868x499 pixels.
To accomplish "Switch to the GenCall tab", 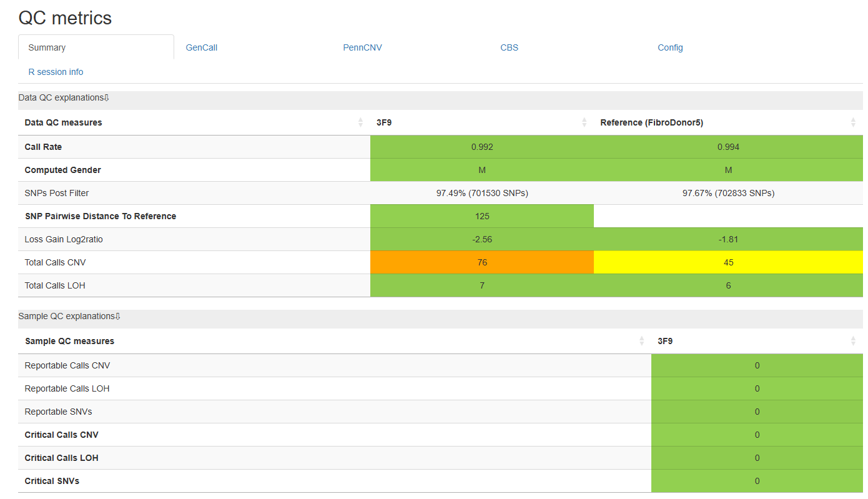I will (x=202, y=47).
